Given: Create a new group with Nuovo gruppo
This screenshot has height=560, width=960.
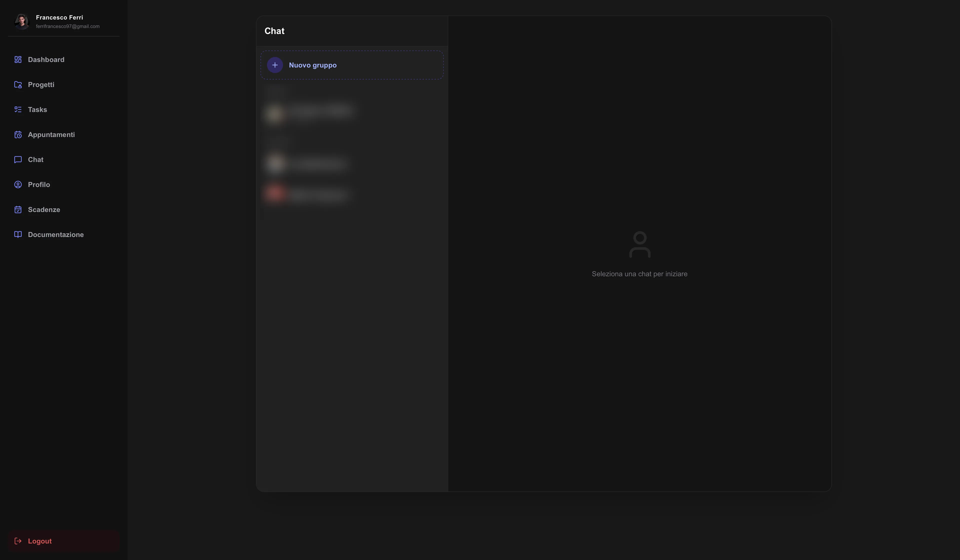Looking at the screenshot, I should (x=351, y=65).
